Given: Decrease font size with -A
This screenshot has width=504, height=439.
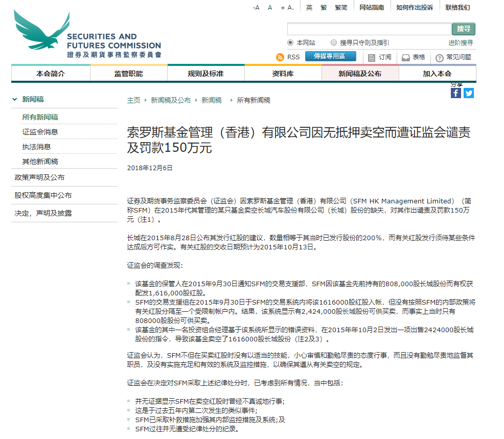Looking at the screenshot, I should pos(256,8).
